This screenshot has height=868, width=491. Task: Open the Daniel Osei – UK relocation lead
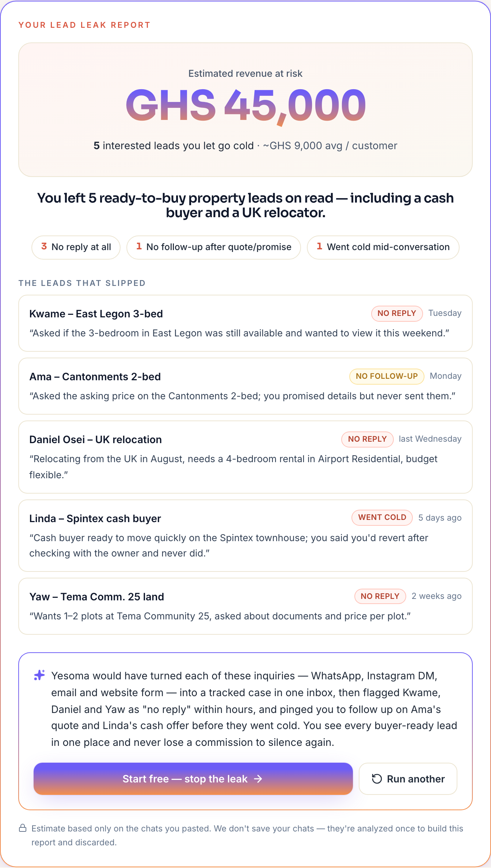pos(245,457)
